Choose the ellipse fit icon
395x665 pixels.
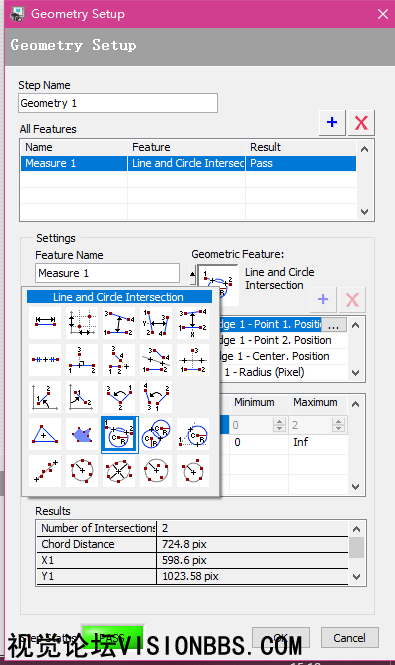119,471
